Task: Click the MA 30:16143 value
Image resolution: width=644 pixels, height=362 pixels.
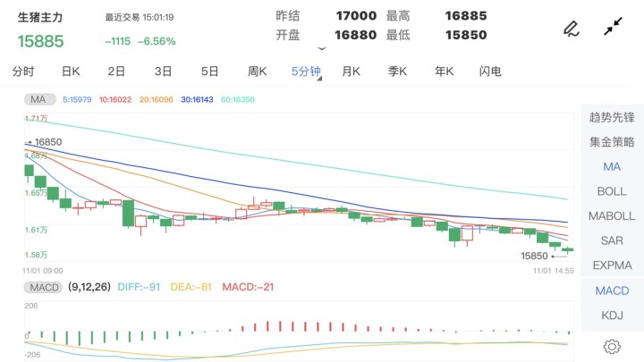Action: [197, 99]
